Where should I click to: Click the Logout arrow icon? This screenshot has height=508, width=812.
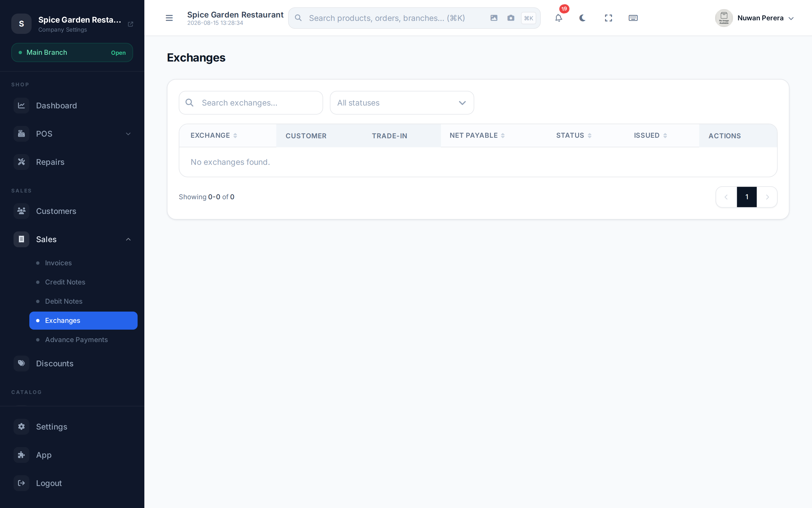(21, 483)
